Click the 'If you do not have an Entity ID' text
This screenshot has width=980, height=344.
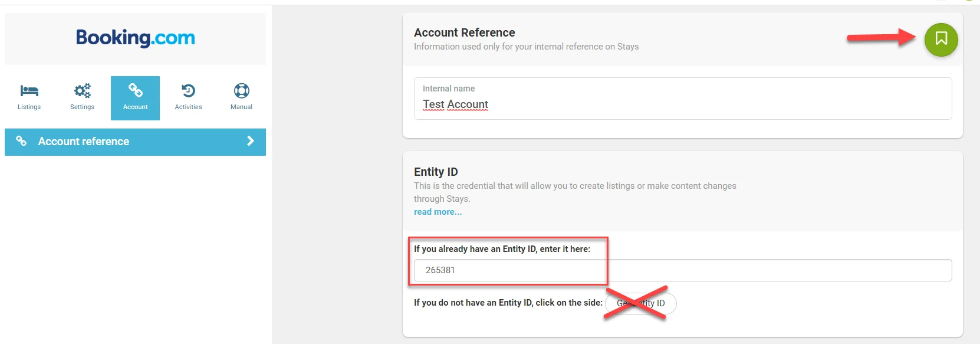(x=508, y=303)
